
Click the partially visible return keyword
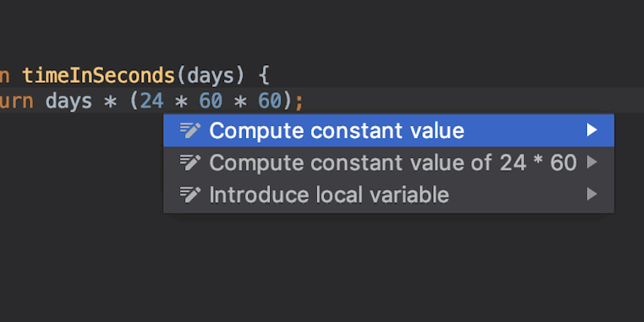point(16,100)
